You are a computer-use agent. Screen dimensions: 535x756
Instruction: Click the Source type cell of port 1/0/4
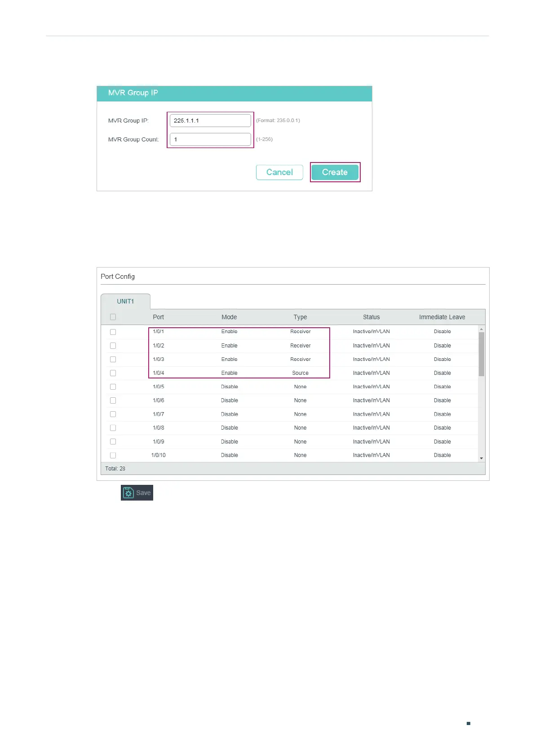point(300,373)
